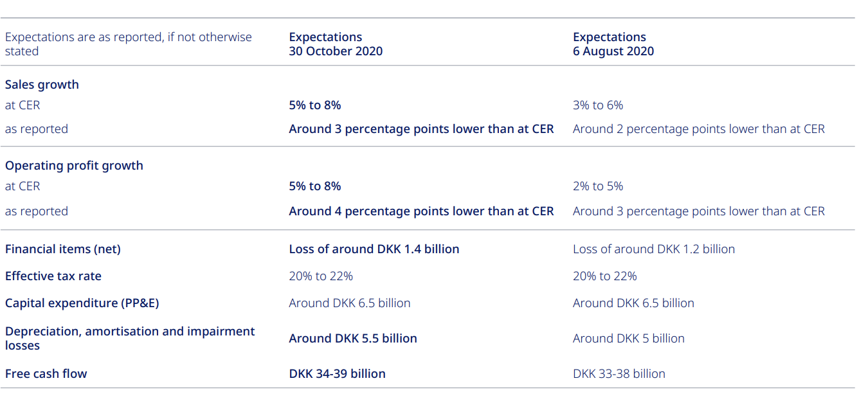The width and height of the screenshot is (868, 401).
Task: Click 'Expectations are as reported' header note
Action: 129,44
